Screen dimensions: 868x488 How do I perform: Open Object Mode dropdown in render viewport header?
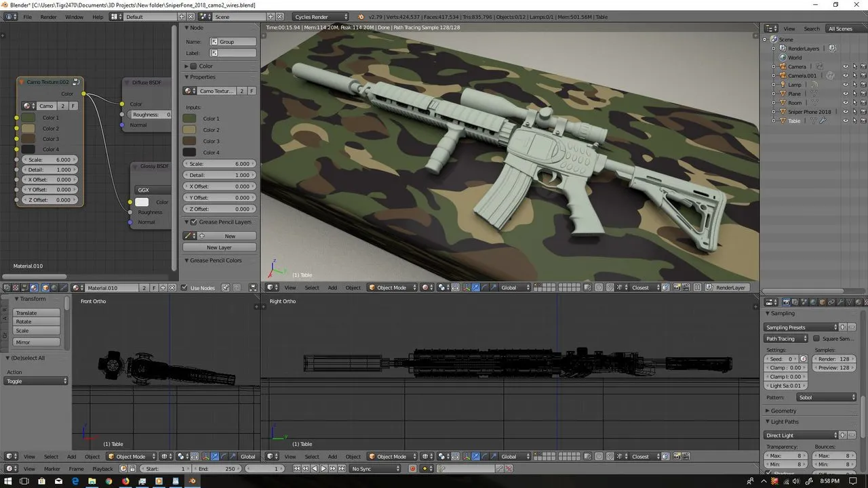(x=391, y=287)
